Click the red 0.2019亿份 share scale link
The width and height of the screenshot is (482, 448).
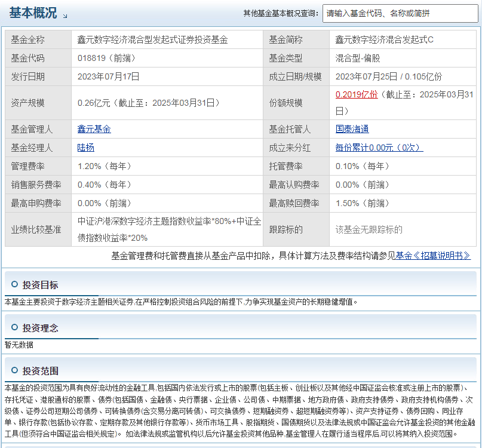pyautogui.click(x=357, y=95)
